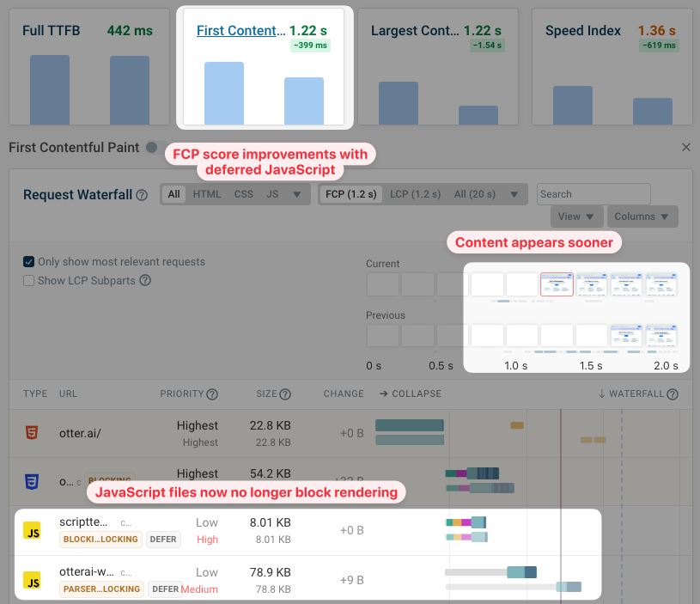Open the Size column help icon
The width and height of the screenshot is (700, 604).
[x=285, y=394]
